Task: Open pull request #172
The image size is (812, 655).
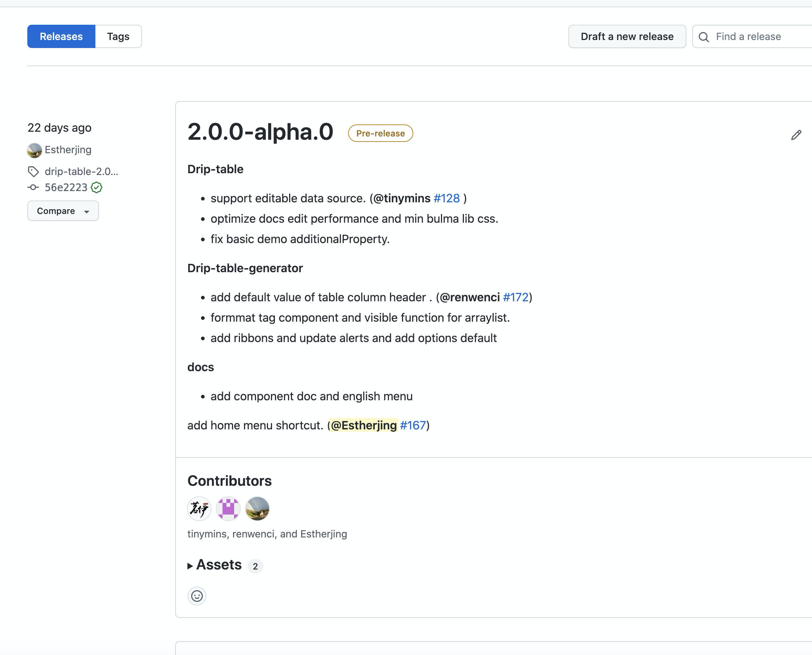Action: click(516, 297)
